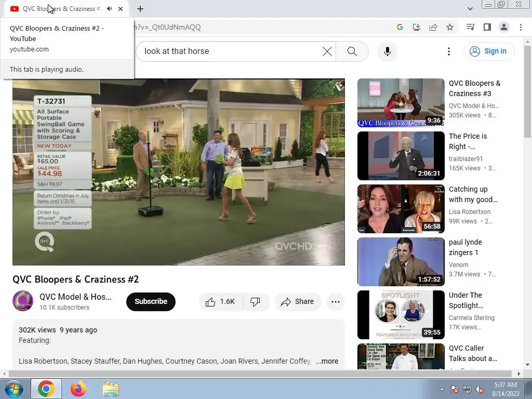Expand description with ...more
532x399 pixels.
[327, 361]
